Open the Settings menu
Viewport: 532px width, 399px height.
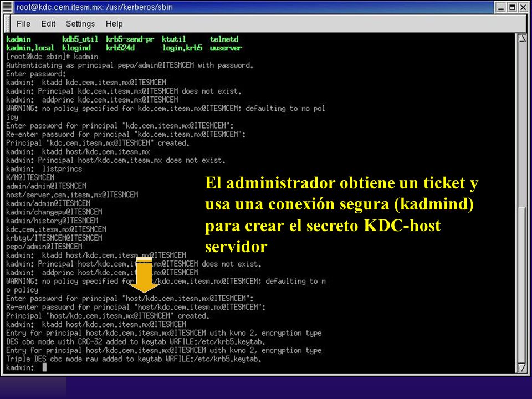tap(80, 24)
